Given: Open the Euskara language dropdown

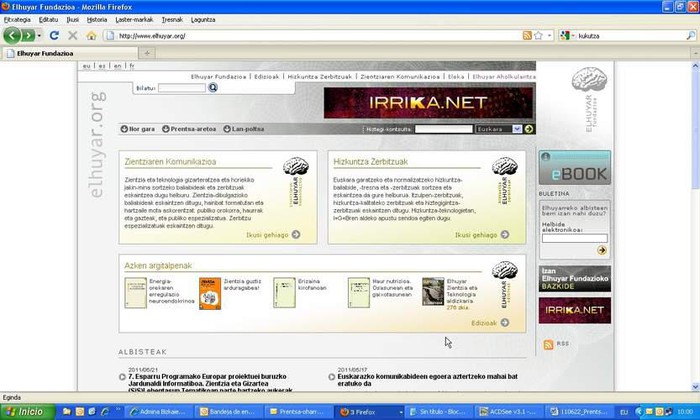Looking at the screenshot, I should coord(499,129).
